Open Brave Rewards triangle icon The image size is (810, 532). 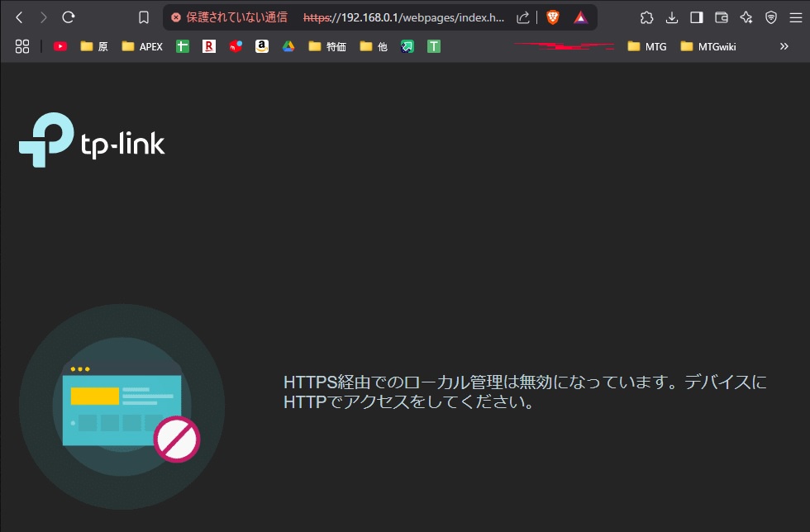pos(580,17)
